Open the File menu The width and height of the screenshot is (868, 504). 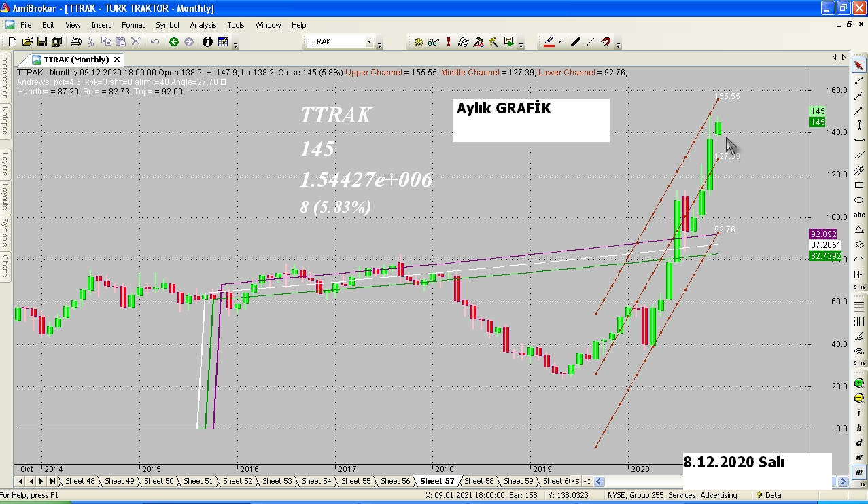click(26, 25)
